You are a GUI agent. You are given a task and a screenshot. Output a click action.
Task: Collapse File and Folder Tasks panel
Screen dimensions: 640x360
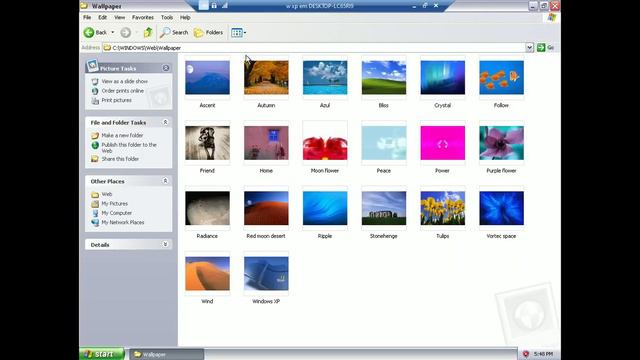click(165, 122)
